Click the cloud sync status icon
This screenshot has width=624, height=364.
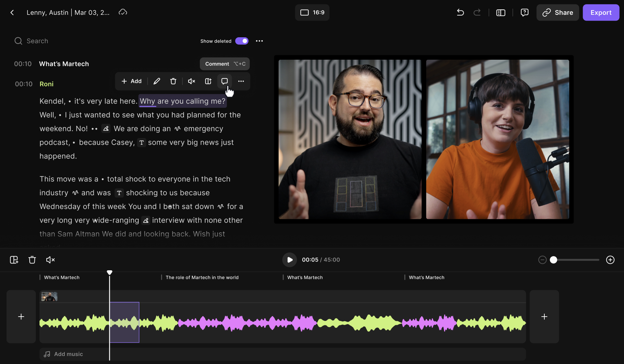click(123, 12)
